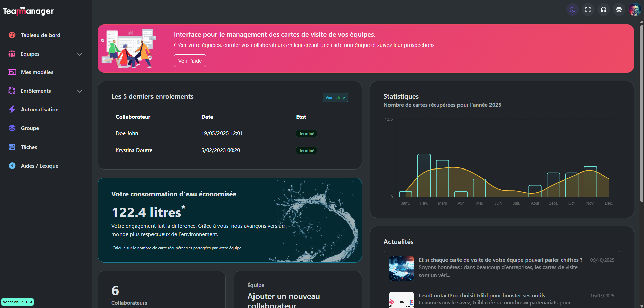644x308 pixels.
Task: Click the Voir la liste button
Action: point(335,97)
